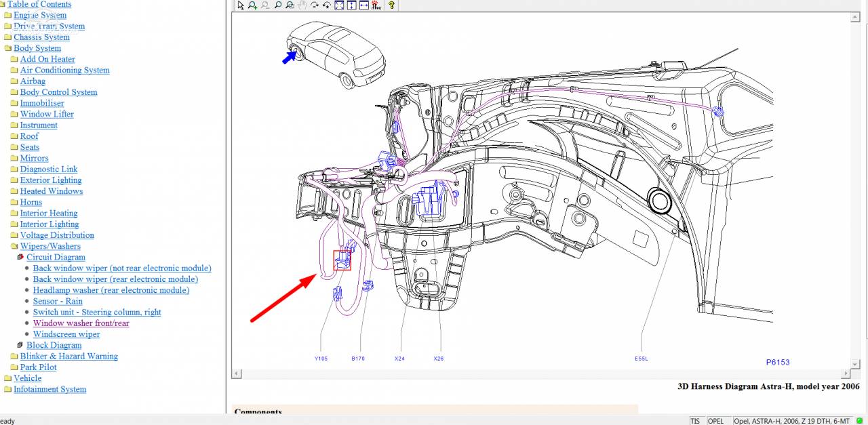Click the horizontal scrollbar left arrow

tap(236, 374)
